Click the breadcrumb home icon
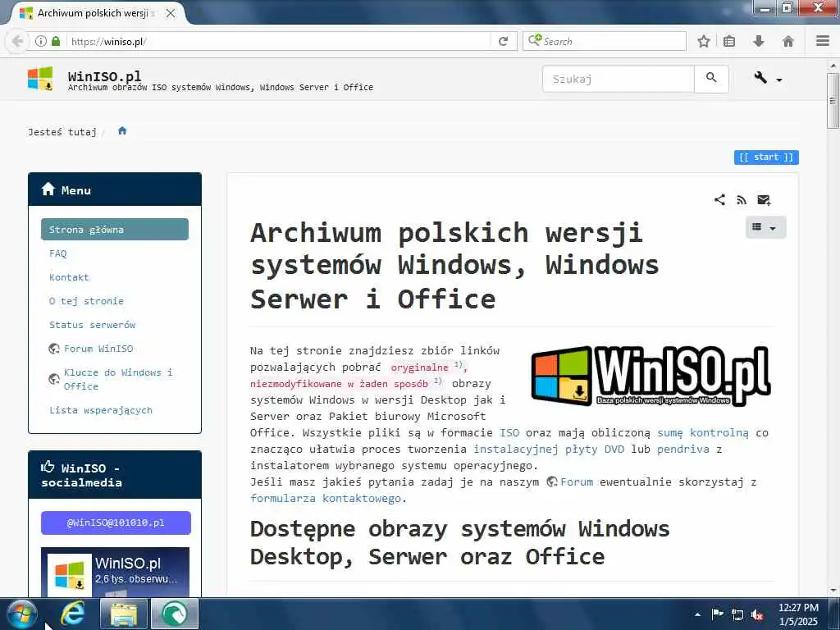The width and height of the screenshot is (840, 630). 122,131
